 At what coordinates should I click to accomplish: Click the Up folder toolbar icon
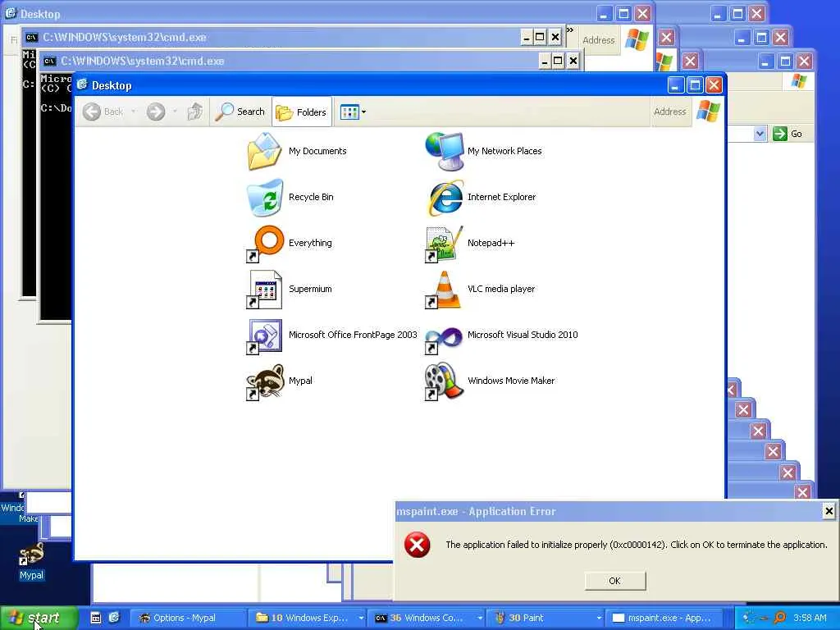tap(195, 112)
